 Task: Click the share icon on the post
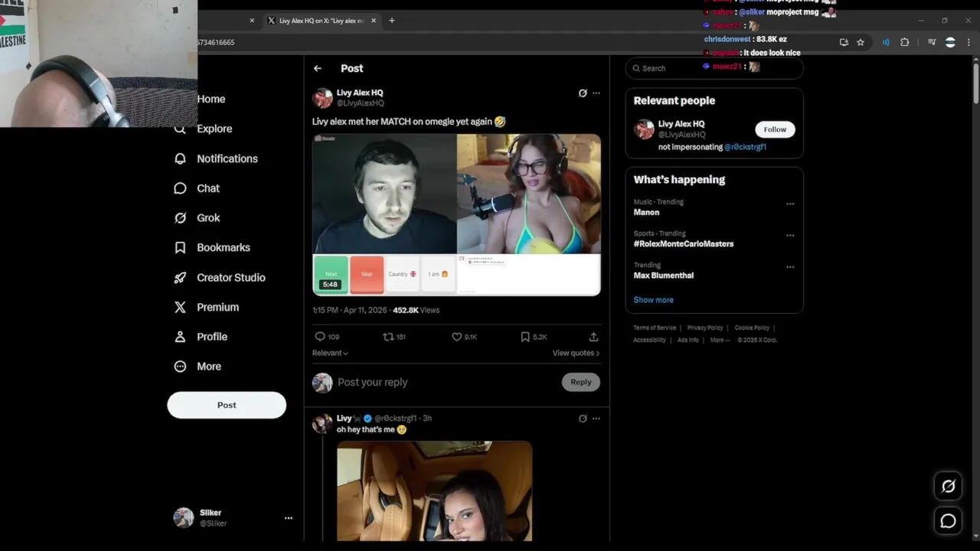(x=593, y=337)
